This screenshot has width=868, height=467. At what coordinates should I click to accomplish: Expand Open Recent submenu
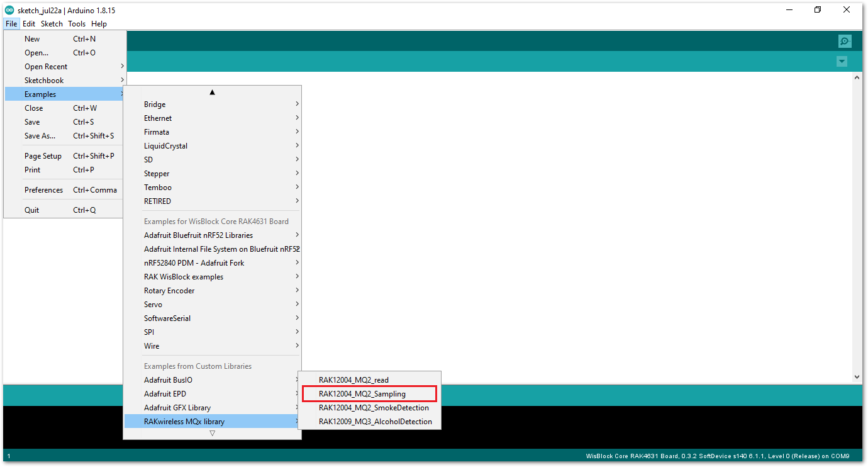click(x=65, y=67)
